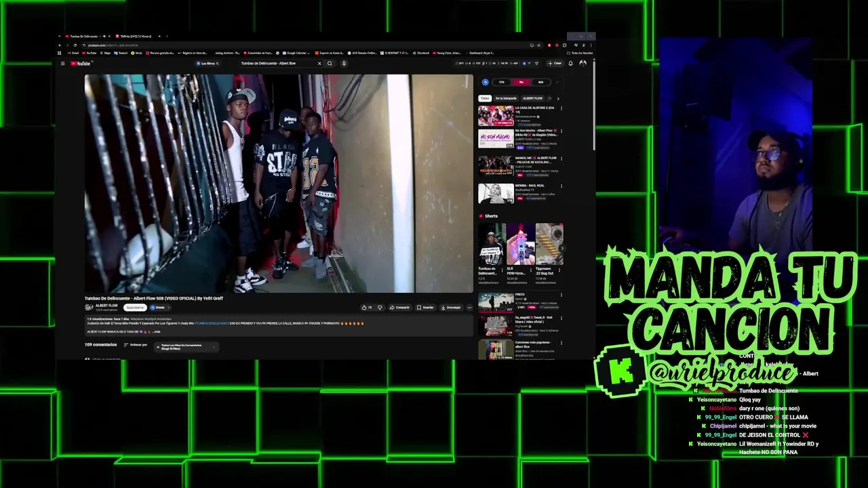The image size is (868, 488).
Task: Reload the page with the browser refresh icon
Action: point(75,45)
